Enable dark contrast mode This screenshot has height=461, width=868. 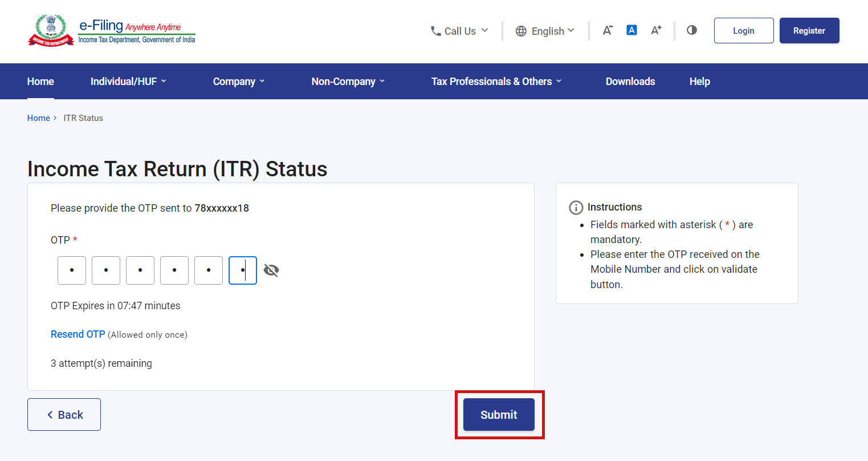(691, 30)
